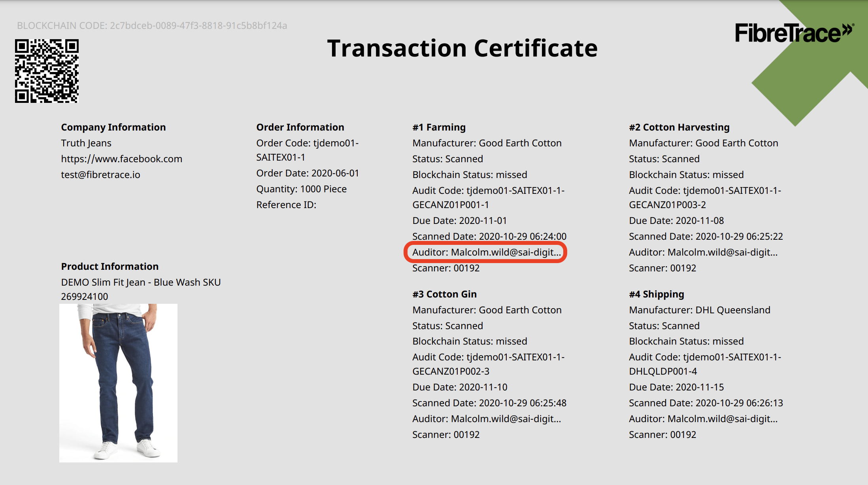Select the #2 Cotton Harvesting heading

click(679, 127)
